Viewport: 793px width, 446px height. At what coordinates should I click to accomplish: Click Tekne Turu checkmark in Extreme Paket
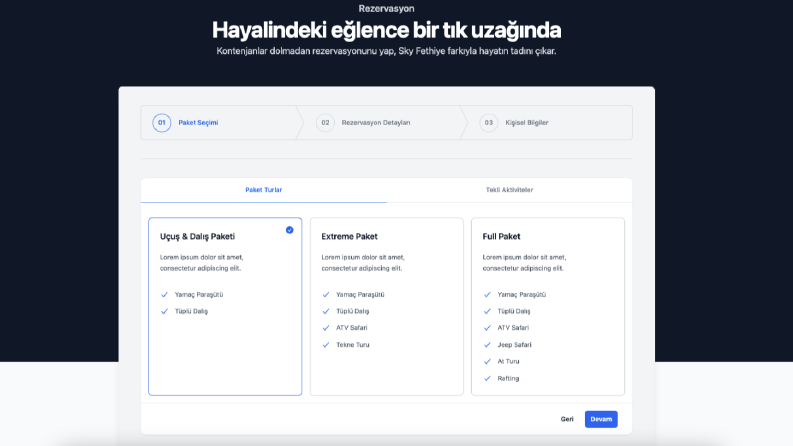pos(326,345)
